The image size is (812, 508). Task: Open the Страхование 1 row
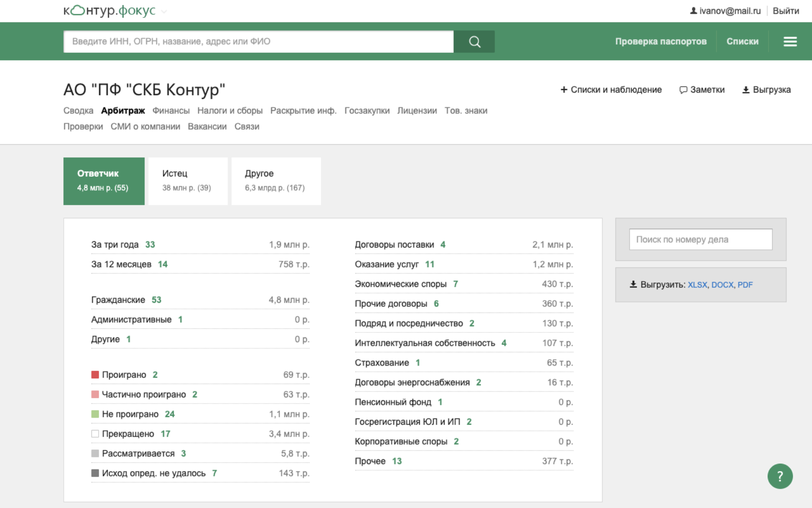(x=464, y=363)
